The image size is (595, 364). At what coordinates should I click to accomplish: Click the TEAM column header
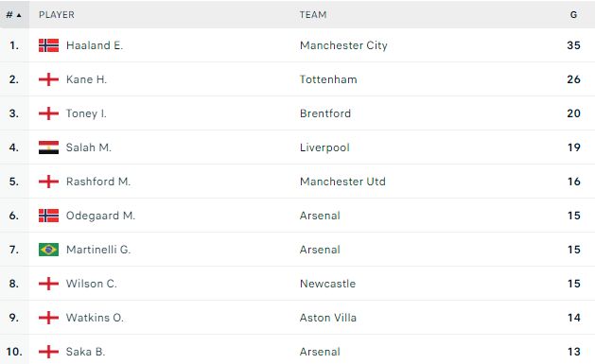313,15
